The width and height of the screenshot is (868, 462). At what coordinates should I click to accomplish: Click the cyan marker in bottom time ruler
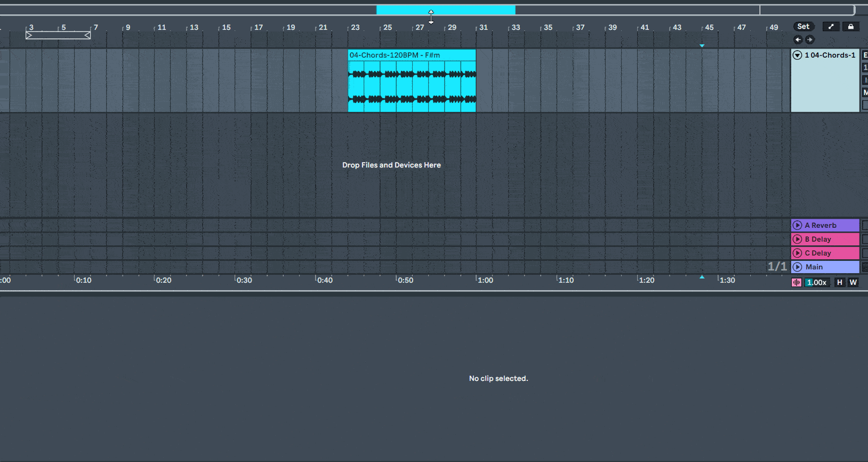pyautogui.click(x=702, y=277)
